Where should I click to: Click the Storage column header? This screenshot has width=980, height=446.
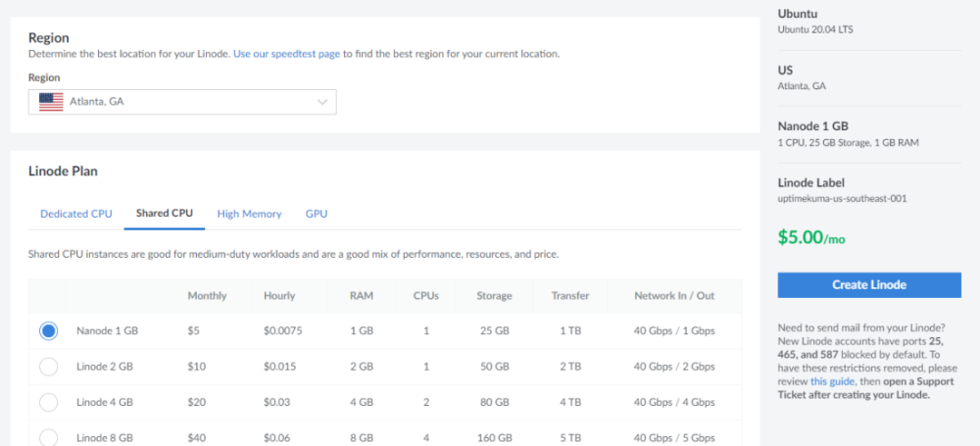494,296
